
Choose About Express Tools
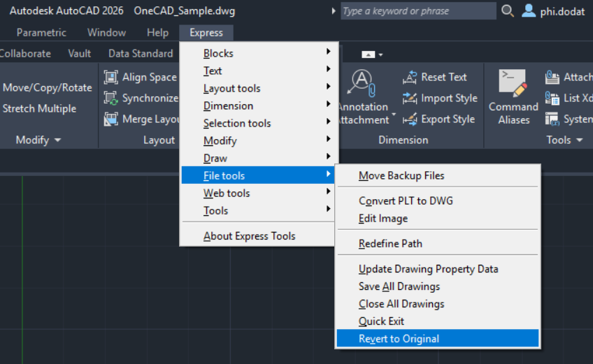point(257,236)
